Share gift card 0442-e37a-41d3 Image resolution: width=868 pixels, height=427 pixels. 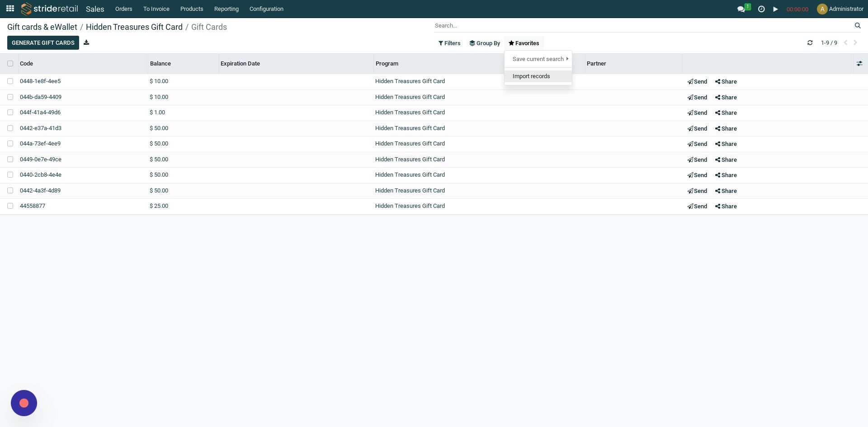(726, 129)
